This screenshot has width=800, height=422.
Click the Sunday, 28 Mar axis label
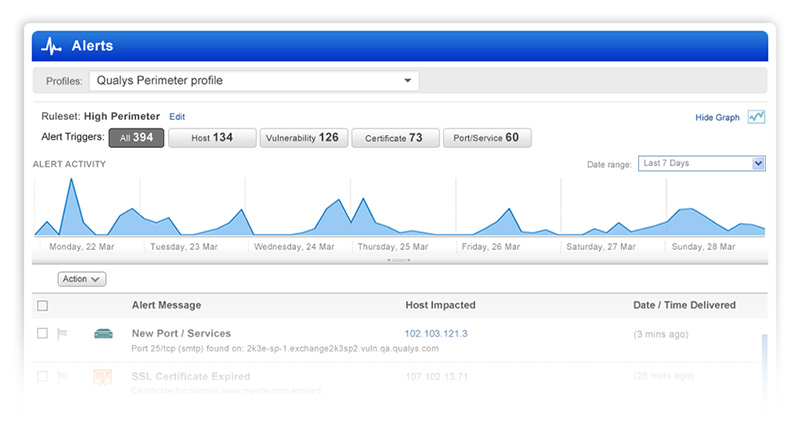pyautogui.click(x=704, y=247)
